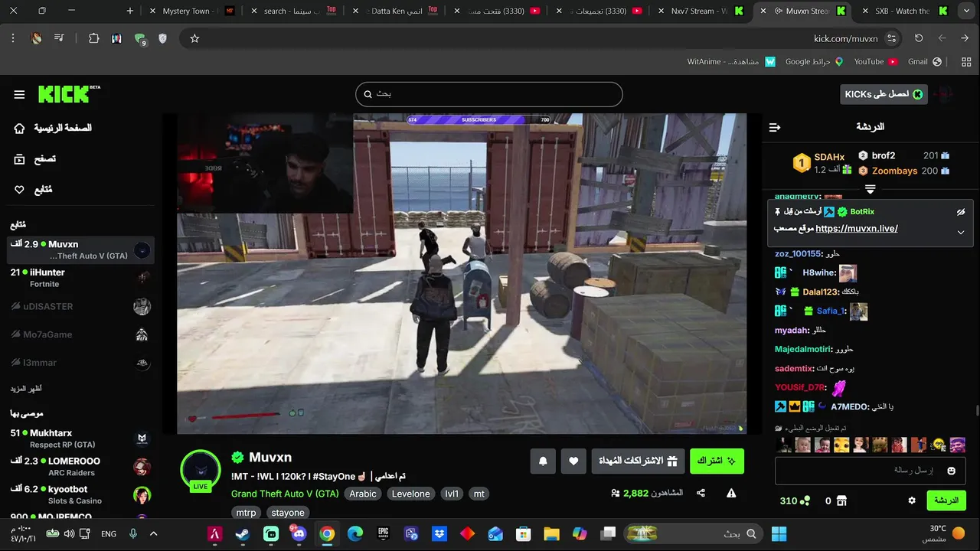Collapse the chat panel with arrow icon
980x551 pixels.
coord(775,127)
